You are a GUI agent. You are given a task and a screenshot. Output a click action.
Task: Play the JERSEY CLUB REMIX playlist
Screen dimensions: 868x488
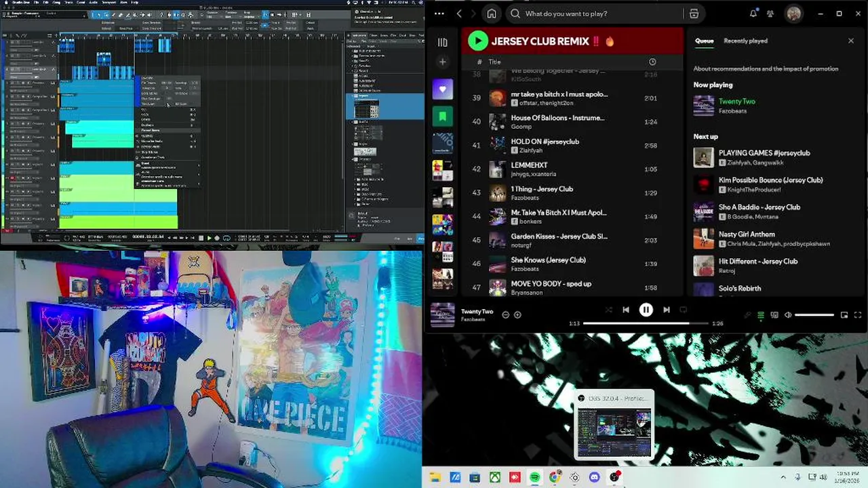coord(478,41)
